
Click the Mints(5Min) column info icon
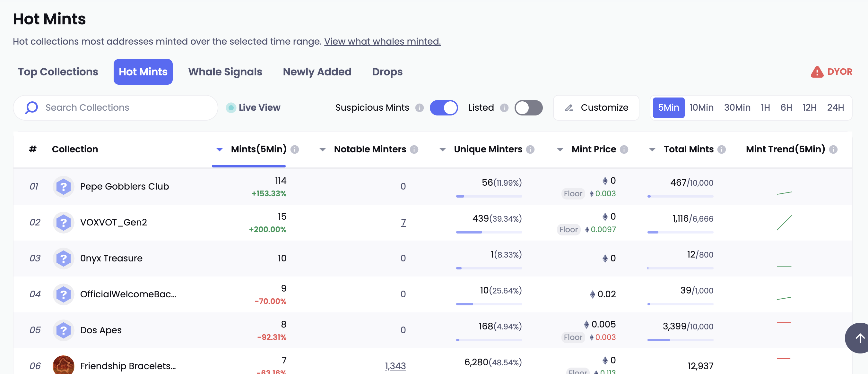tap(294, 149)
